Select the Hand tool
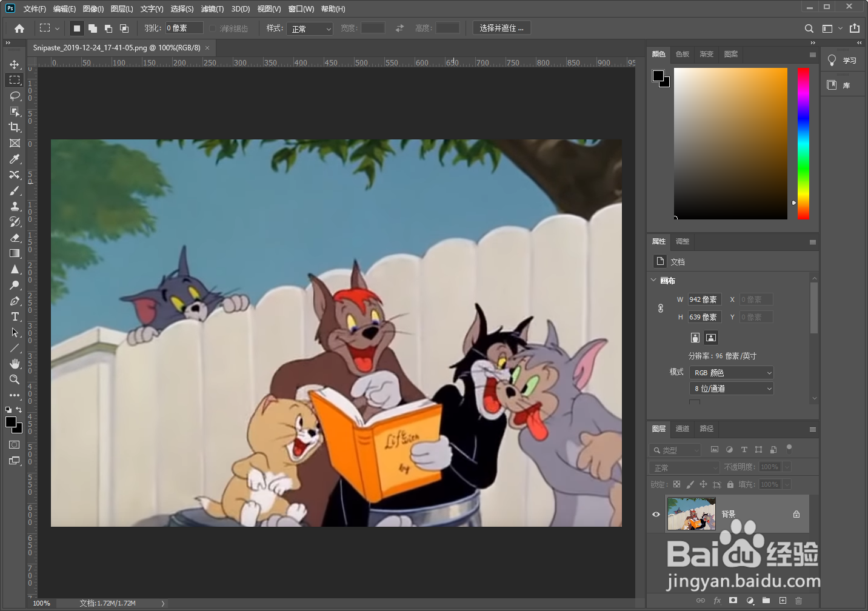 click(15, 364)
